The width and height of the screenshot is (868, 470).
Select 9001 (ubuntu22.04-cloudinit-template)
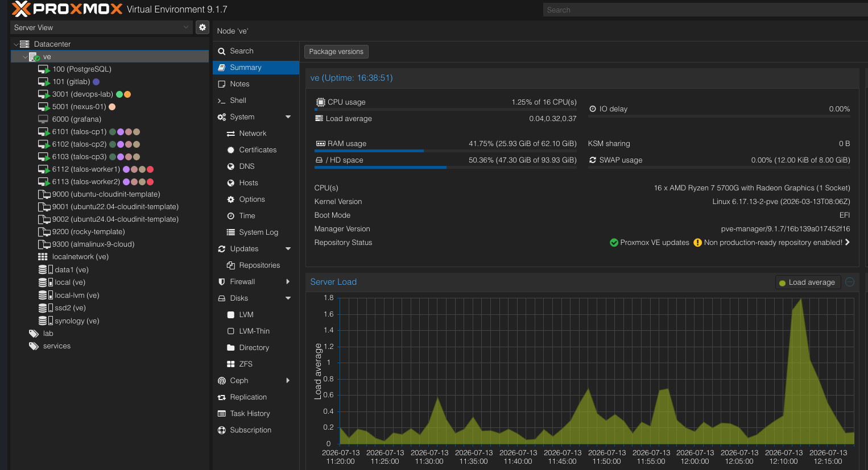(x=115, y=207)
